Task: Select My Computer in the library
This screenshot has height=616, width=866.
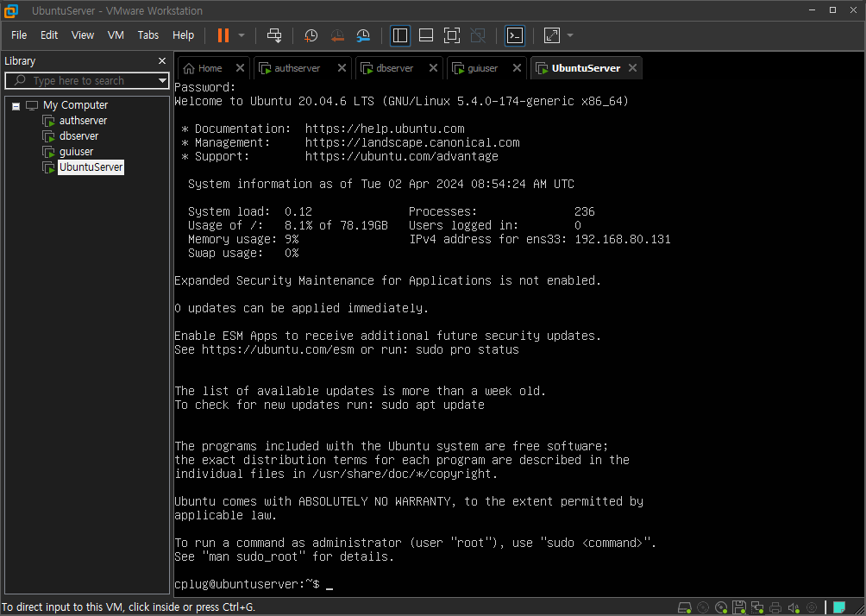Action: pos(75,105)
